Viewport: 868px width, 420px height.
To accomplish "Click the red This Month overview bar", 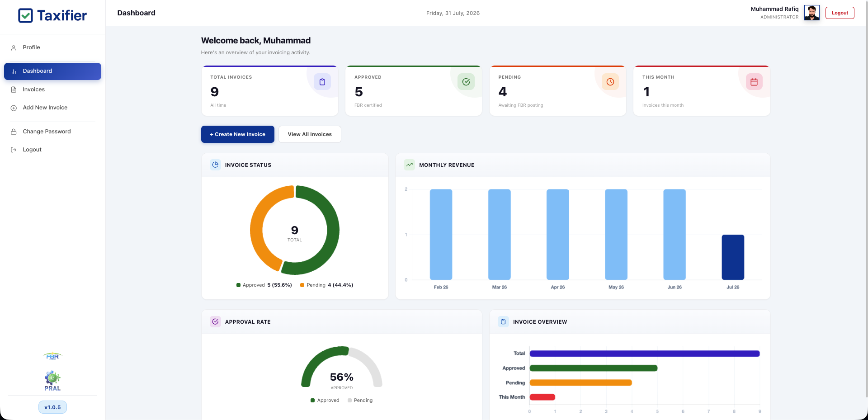I will click(542, 397).
